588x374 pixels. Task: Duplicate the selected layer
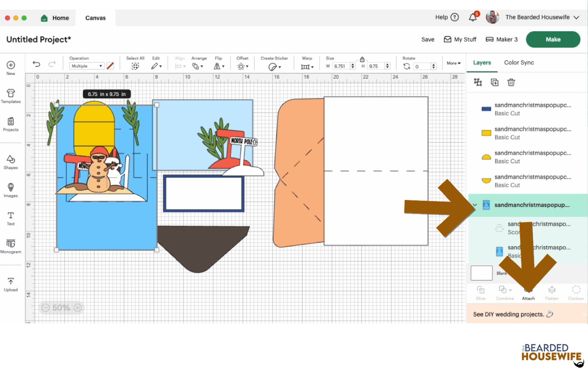(x=495, y=82)
